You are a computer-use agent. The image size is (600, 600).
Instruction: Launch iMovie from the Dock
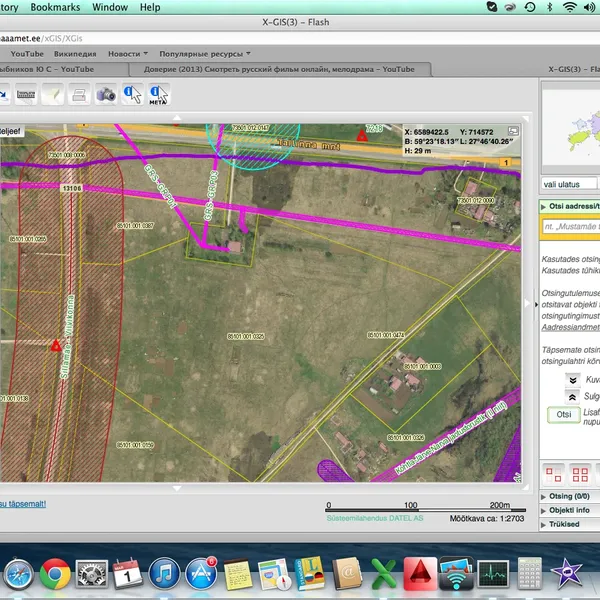coord(567,574)
